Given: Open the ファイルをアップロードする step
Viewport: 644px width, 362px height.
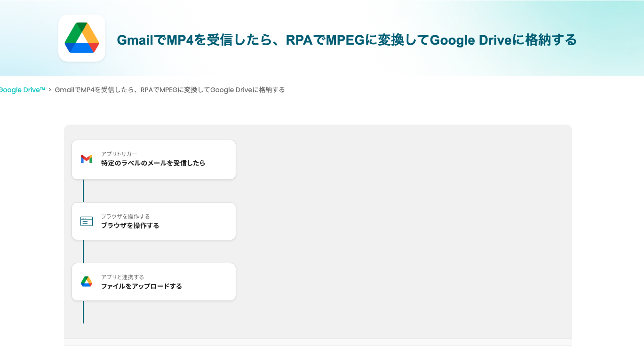Looking at the screenshot, I should pyautogui.click(x=141, y=286).
